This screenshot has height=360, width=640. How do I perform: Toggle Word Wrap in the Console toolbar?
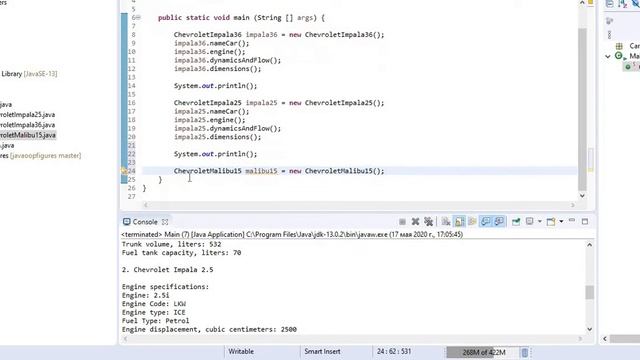pos(472,222)
